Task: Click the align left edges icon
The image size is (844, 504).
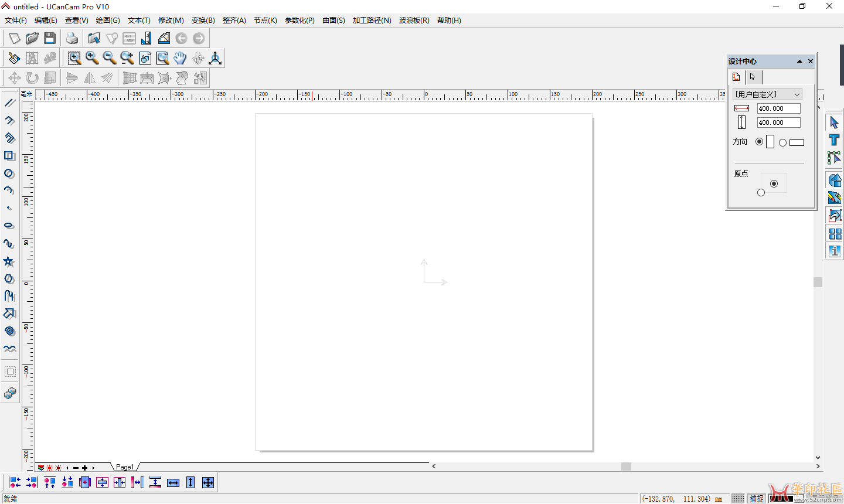Action: 15,482
